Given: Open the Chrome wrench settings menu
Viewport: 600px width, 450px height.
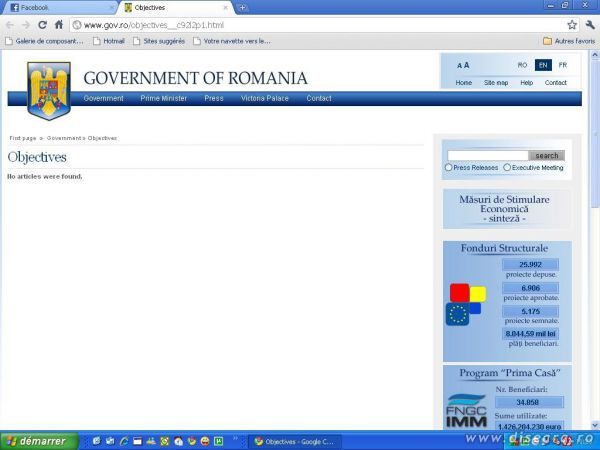Looking at the screenshot, I should point(589,24).
